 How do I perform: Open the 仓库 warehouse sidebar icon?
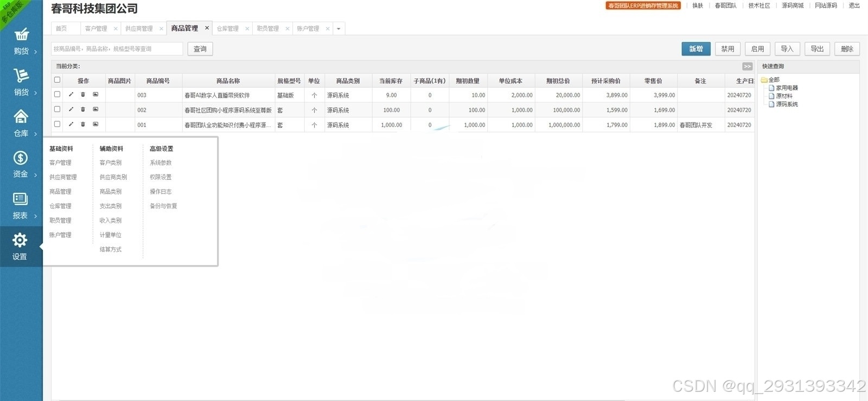(x=21, y=117)
